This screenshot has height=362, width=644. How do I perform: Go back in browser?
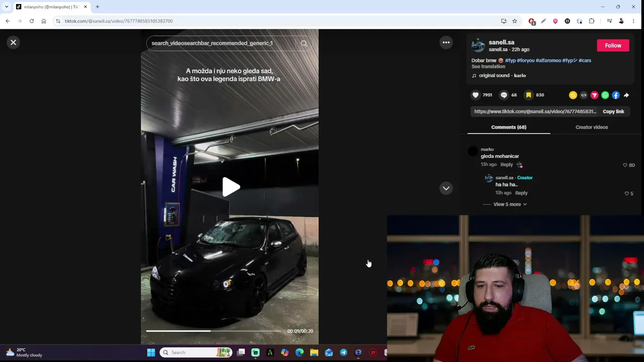[8, 21]
